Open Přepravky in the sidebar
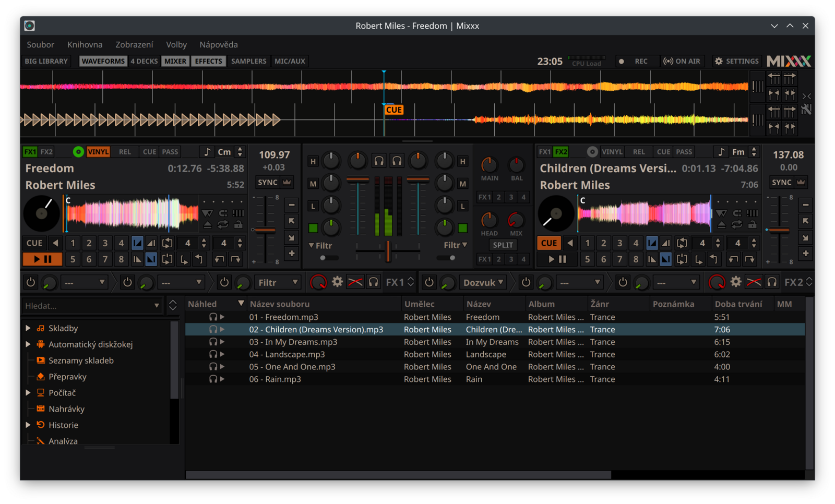Viewport: 835px width, 504px height. pos(67,377)
